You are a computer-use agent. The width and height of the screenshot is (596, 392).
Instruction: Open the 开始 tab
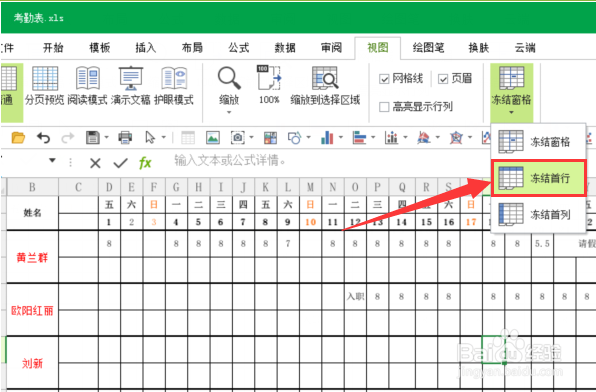[x=53, y=48]
